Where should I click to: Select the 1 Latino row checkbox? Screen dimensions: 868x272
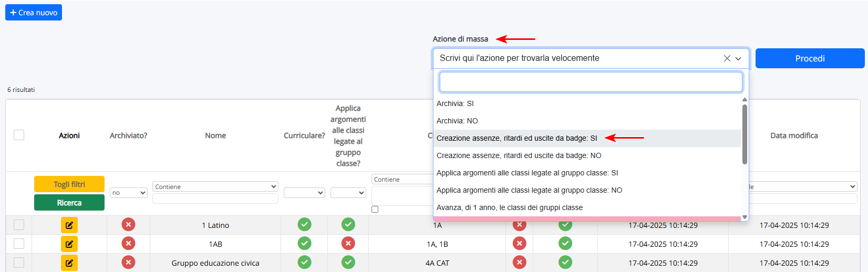click(19, 225)
